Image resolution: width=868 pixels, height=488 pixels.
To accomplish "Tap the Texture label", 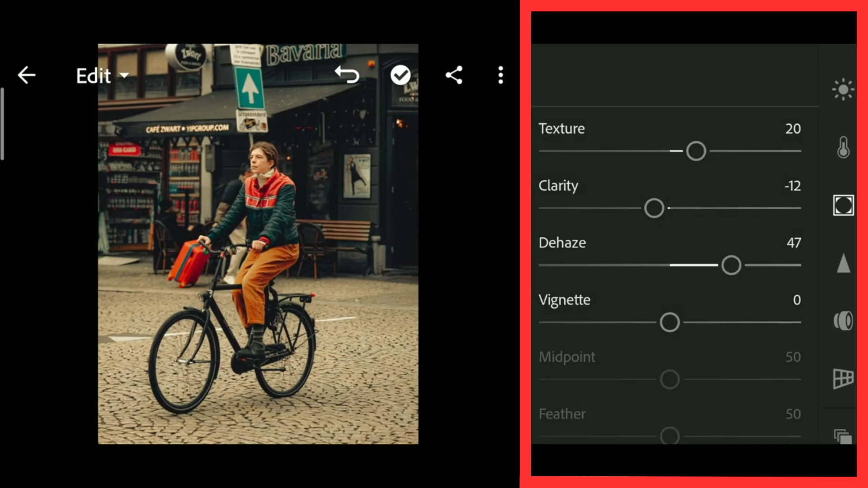I will (561, 129).
